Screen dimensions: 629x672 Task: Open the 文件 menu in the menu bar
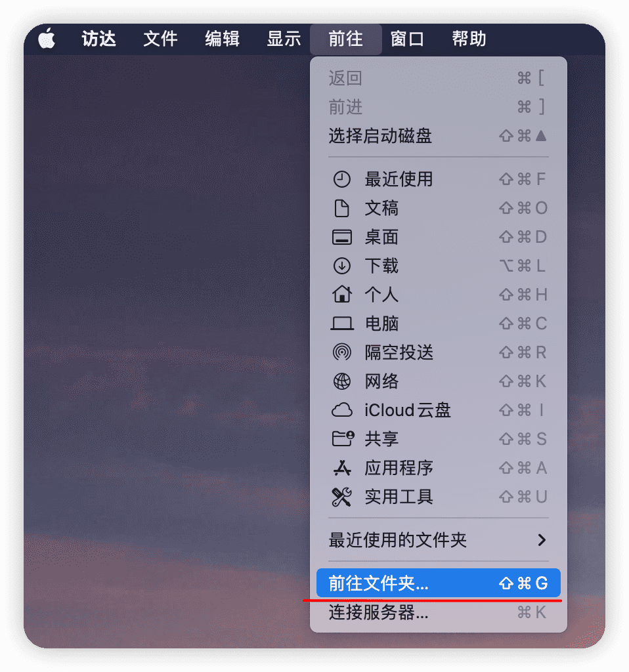pyautogui.click(x=160, y=39)
